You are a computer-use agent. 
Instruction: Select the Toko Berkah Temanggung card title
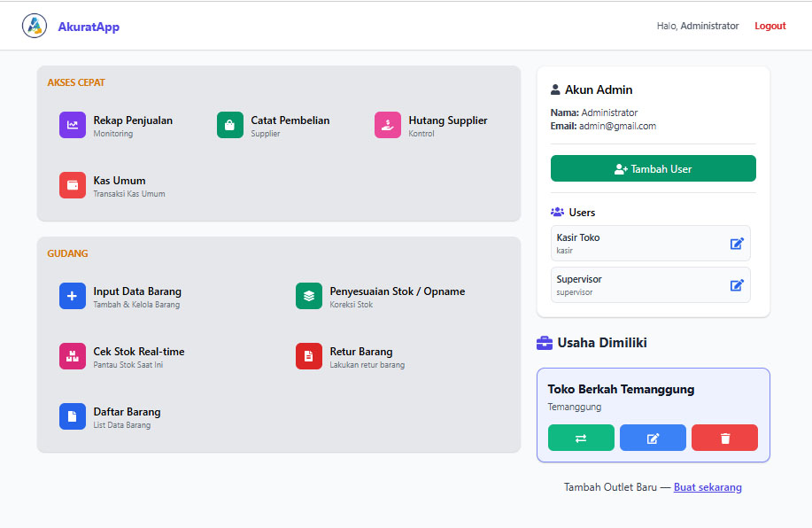pos(621,389)
